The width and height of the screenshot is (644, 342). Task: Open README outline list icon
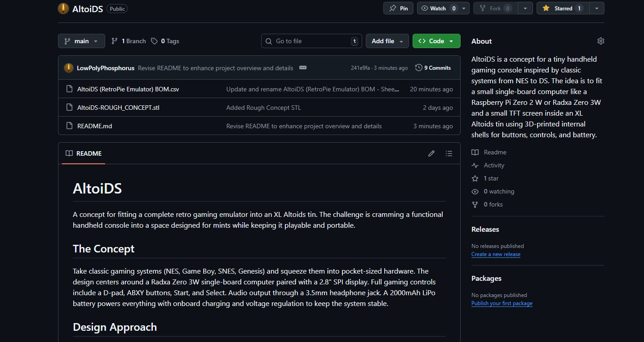(449, 153)
